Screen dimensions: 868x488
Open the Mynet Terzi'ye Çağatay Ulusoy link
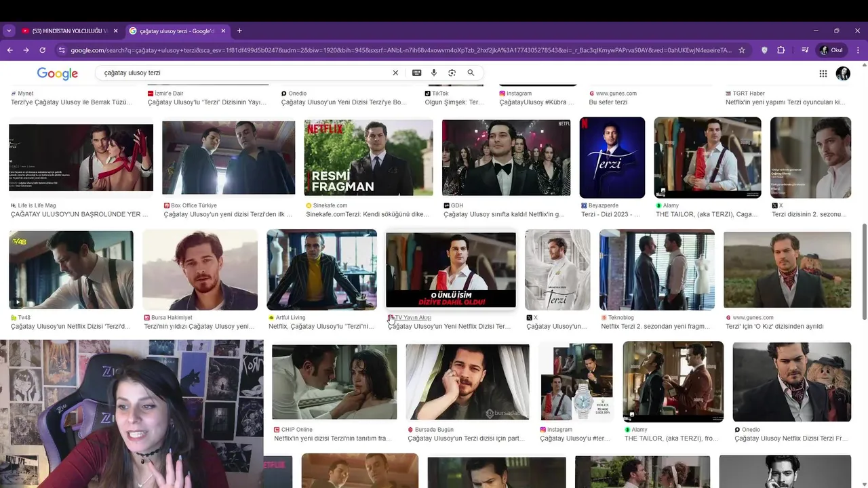pyautogui.click(x=71, y=102)
